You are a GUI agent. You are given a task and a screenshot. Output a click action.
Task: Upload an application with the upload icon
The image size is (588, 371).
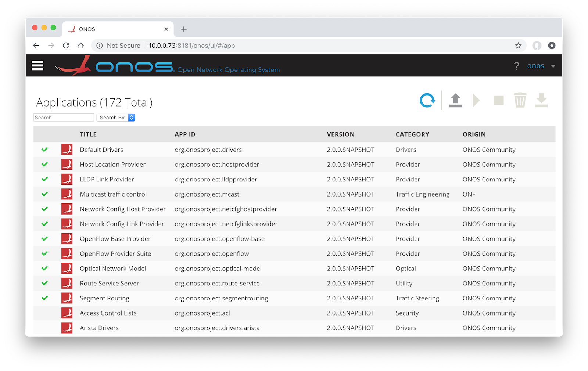click(456, 100)
